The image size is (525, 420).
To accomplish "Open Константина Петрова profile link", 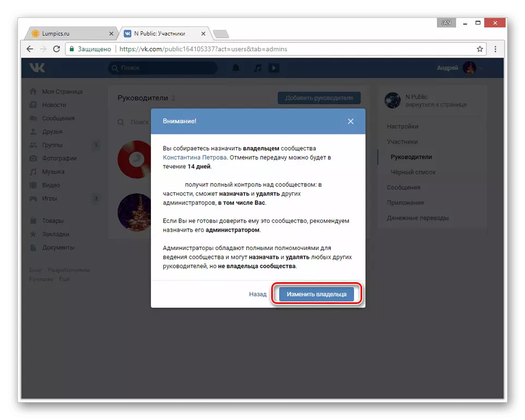I will (x=194, y=157).
